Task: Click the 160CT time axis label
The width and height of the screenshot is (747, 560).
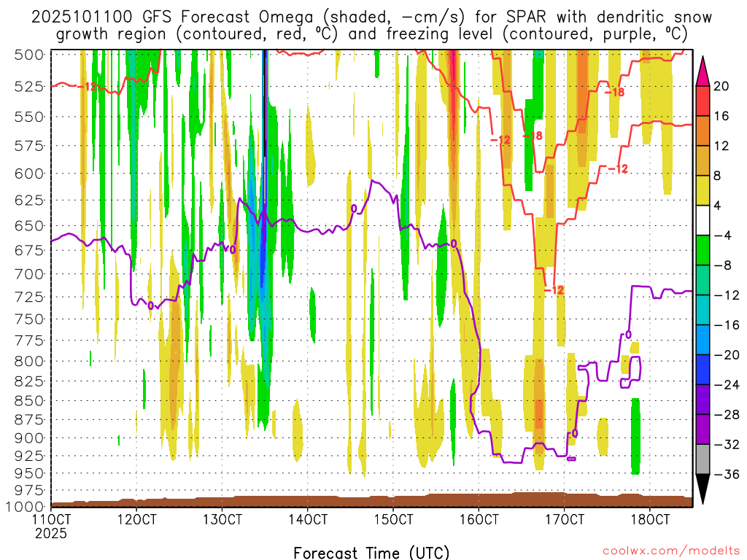Action: [479, 519]
